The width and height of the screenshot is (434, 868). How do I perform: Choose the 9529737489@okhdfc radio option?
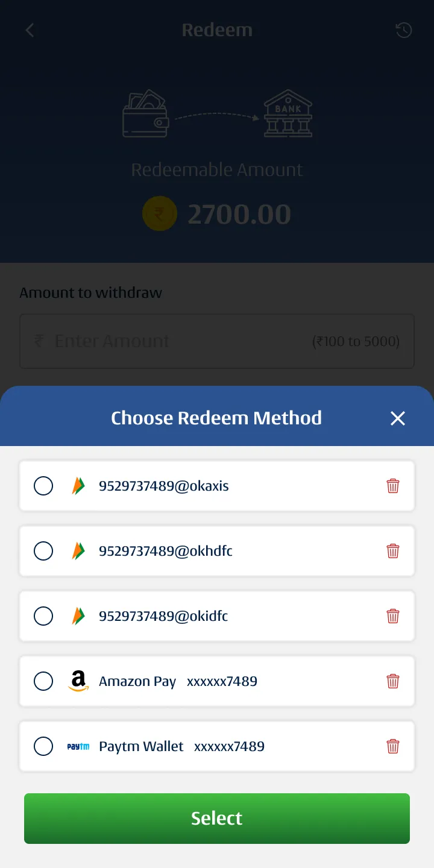click(43, 551)
